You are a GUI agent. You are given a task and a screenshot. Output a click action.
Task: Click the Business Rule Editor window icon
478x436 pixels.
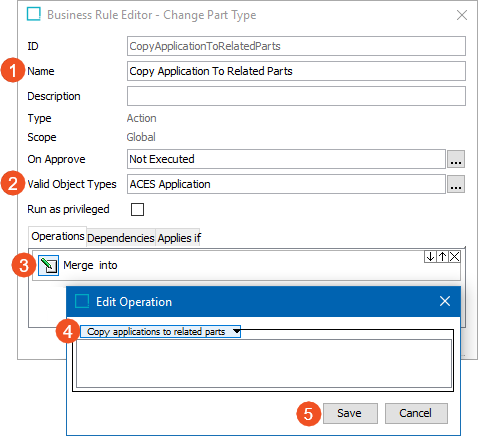point(34,14)
